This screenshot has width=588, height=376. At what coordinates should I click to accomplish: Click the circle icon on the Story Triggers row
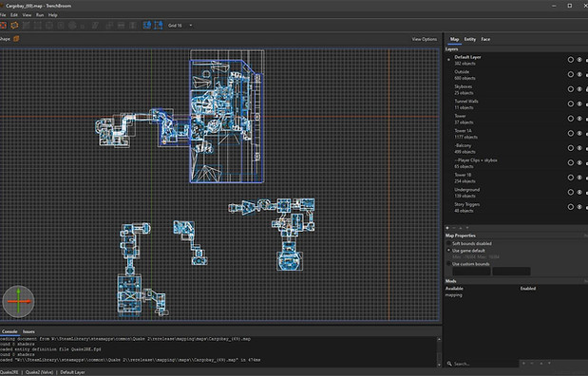(x=570, y=207)
